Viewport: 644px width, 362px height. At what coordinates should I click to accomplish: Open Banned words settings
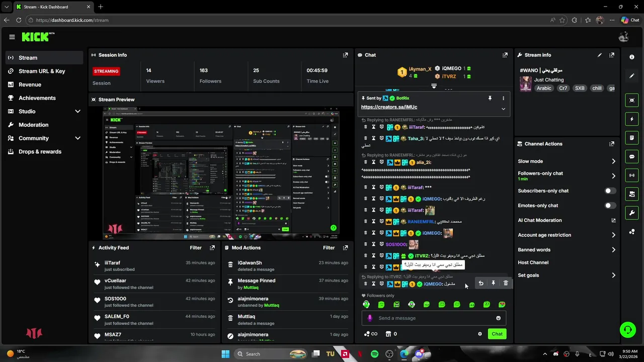tap(567, 249)
